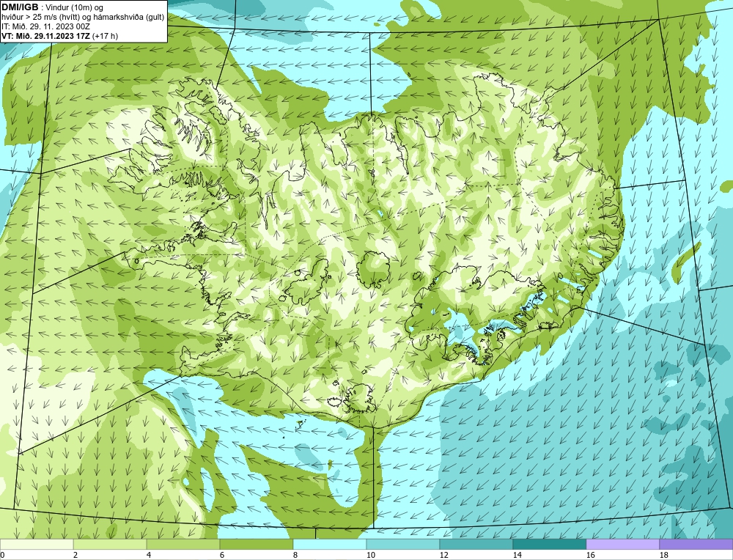Click the 'hviður > 25 m/s (hvítt) og hámarkshviða (gult)' line
The height and width of the screenshot is (560, 733).
[x=83, y=17]
